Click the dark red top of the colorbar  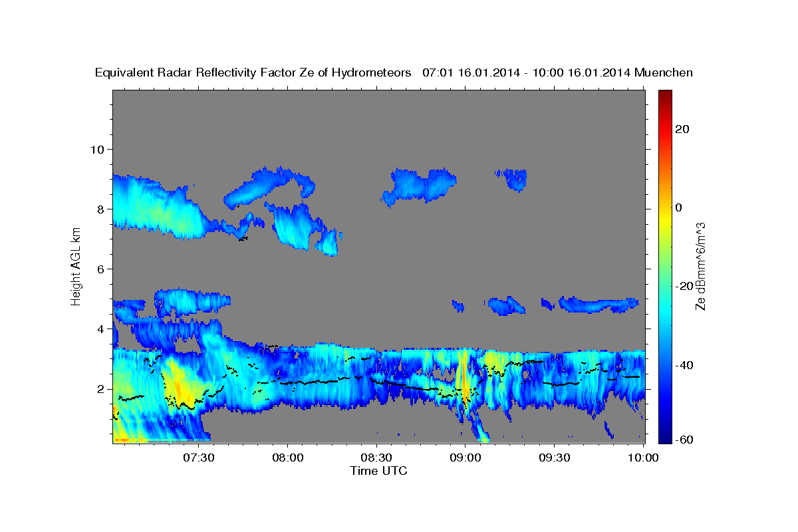point(664,94)
